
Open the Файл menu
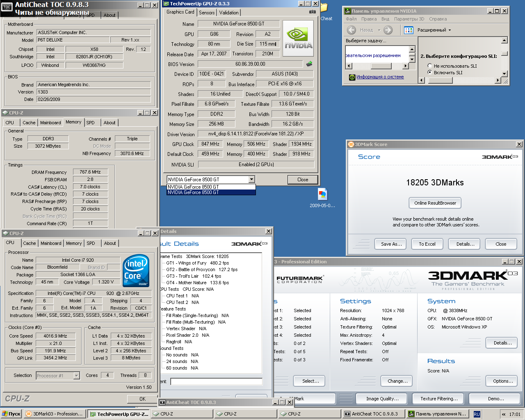(x=351, y=19)
